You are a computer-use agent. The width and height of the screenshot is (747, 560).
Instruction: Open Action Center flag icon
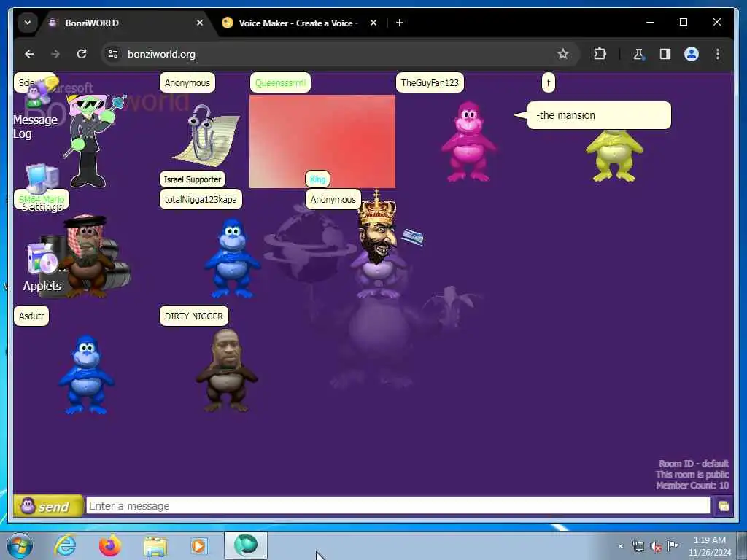(673, 545)
